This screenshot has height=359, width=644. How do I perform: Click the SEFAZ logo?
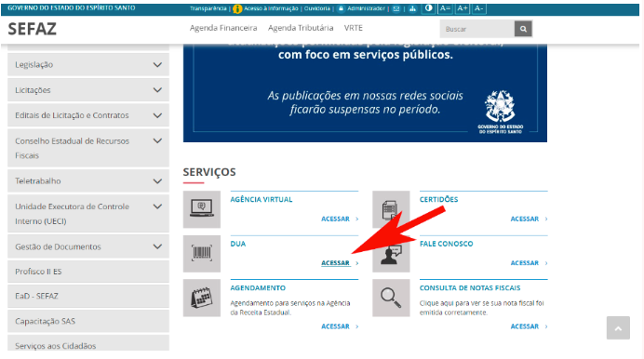click(32, 29)
